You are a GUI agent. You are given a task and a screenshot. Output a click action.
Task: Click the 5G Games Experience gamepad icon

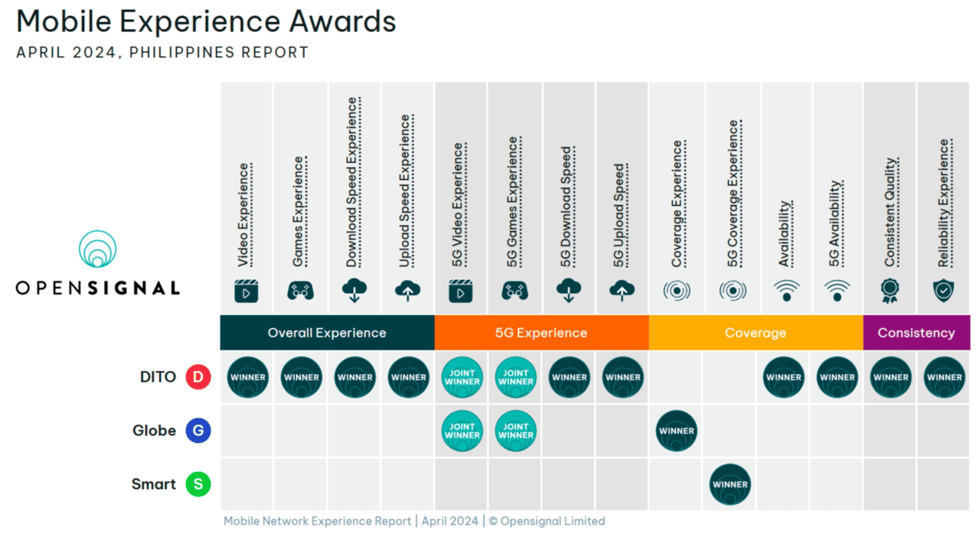pyautogui.click(x=514, y=291)
